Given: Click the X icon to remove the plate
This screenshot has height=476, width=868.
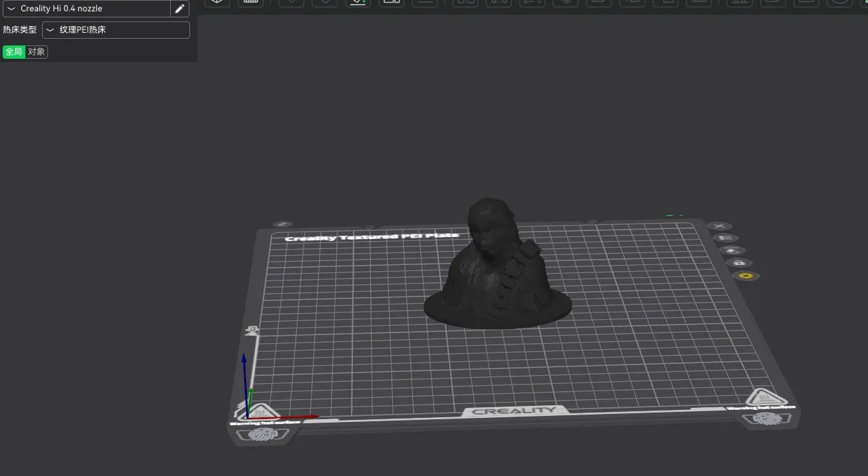Looking at the screenshot, I should point(720,226).
